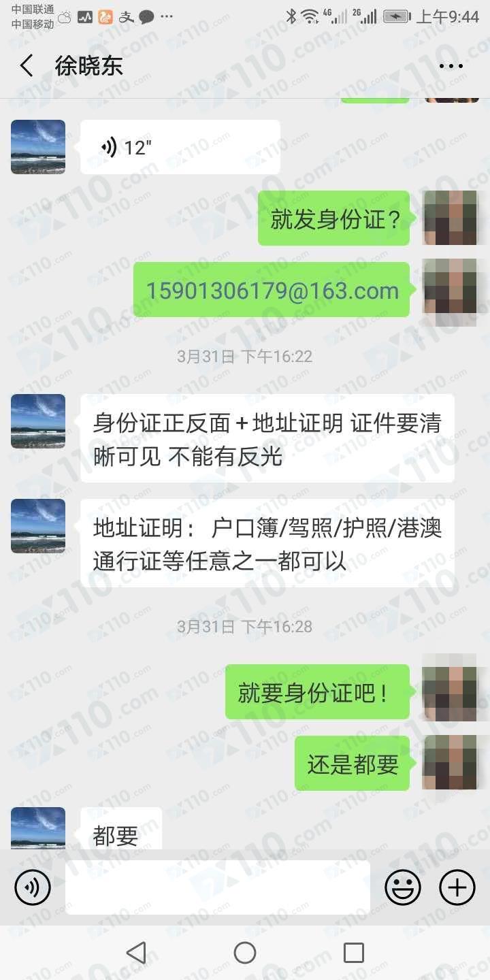Viewport: 490px width, 980px height.
Task: Tap the 地址证明：户口簿 message bubble
Action: [267, 543]
